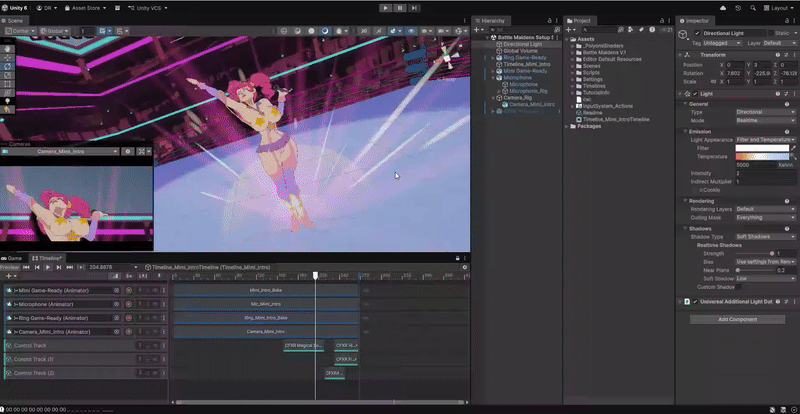Open the Undo History icon

click(x=738, y=8)
